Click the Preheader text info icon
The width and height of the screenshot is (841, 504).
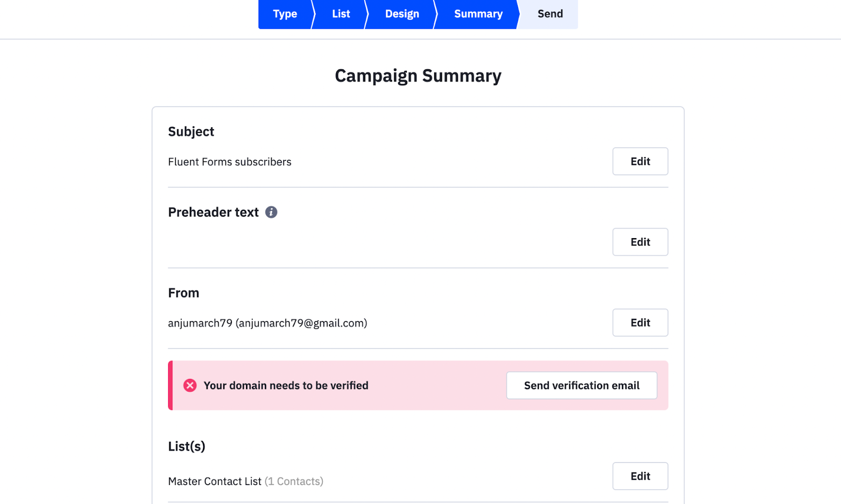point(271,212)
